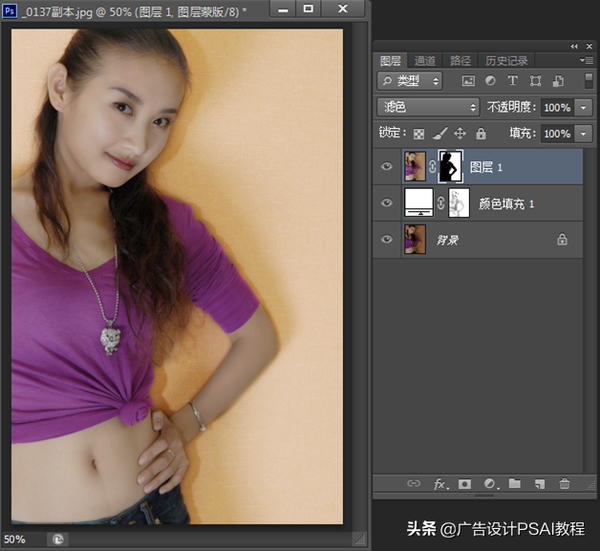Click the lock position move icon

pyautogui.click(x=460, y=133)
